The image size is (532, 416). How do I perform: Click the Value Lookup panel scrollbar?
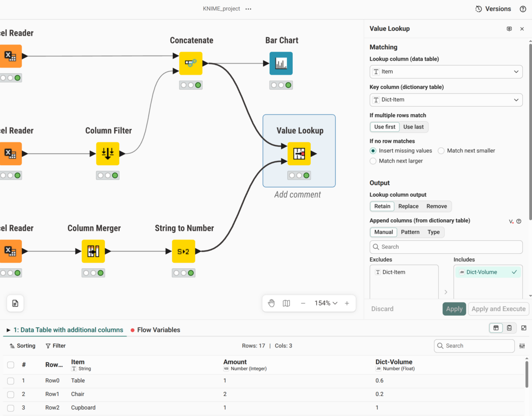(530, 132)
